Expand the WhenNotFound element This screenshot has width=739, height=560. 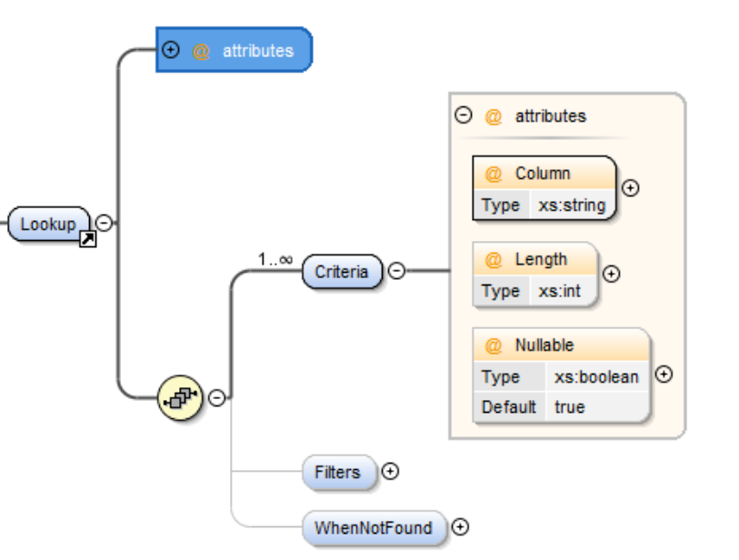[461, 526]
